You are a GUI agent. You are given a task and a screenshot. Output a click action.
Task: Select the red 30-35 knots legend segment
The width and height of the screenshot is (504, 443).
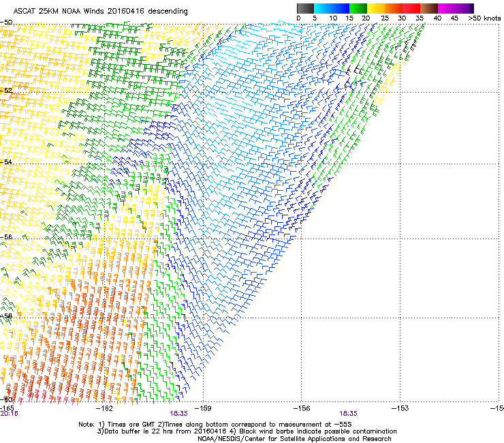click(x=411, y=8)
